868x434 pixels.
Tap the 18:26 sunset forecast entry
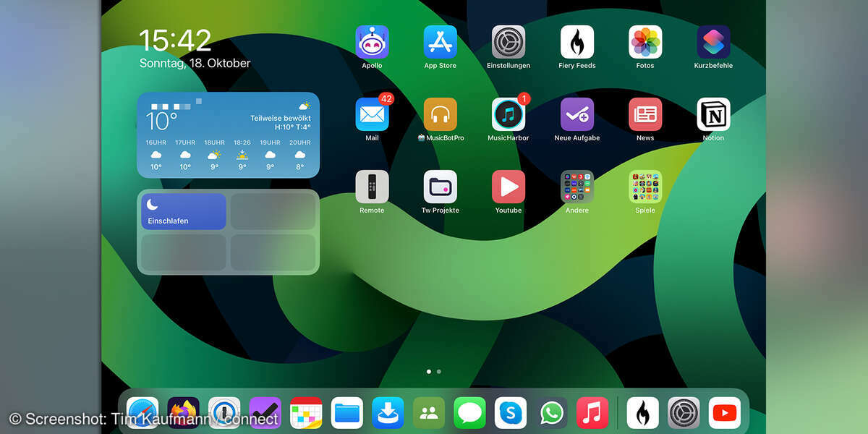point(242,155)
